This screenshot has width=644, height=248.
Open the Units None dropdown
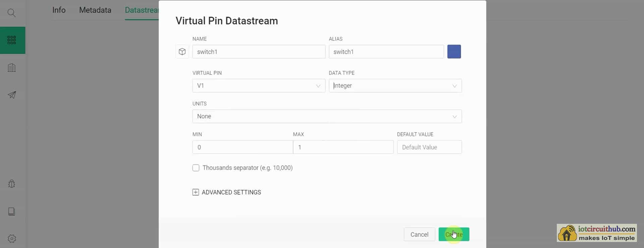327,116
